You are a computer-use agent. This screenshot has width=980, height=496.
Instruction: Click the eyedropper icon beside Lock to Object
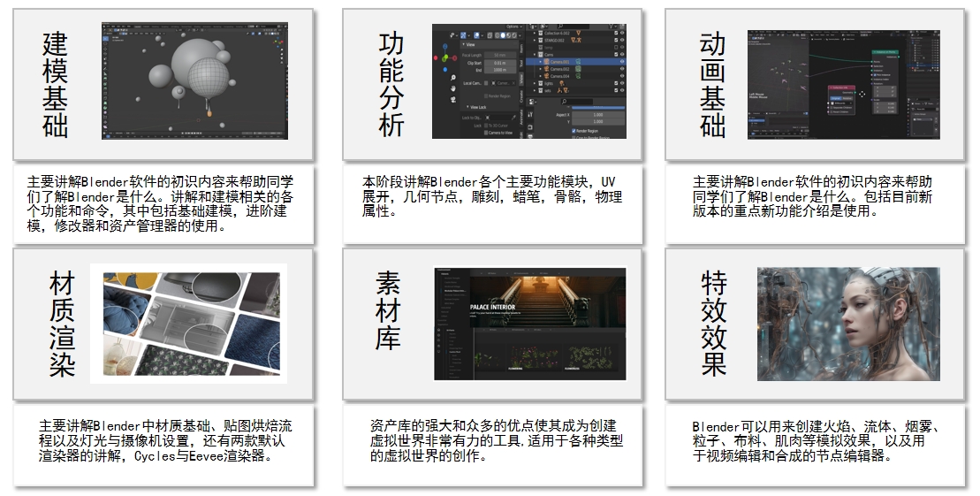[513, 117]
